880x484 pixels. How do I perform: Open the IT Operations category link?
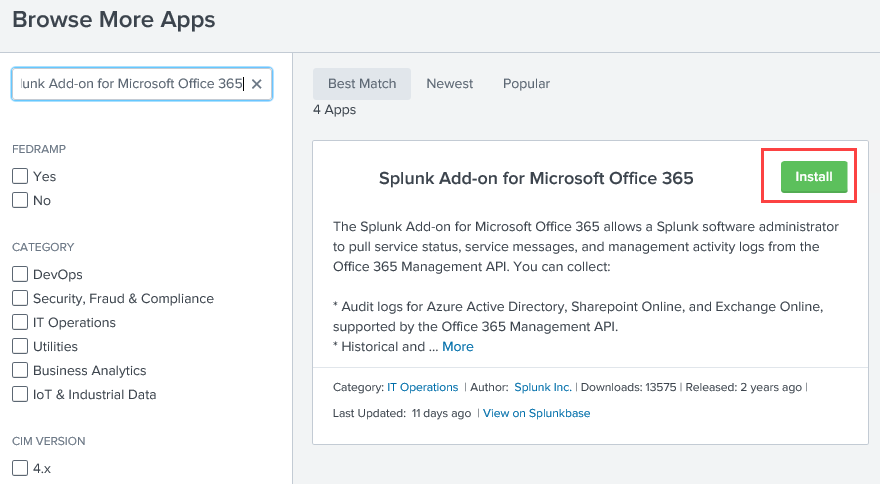click(x=423, y=387)
